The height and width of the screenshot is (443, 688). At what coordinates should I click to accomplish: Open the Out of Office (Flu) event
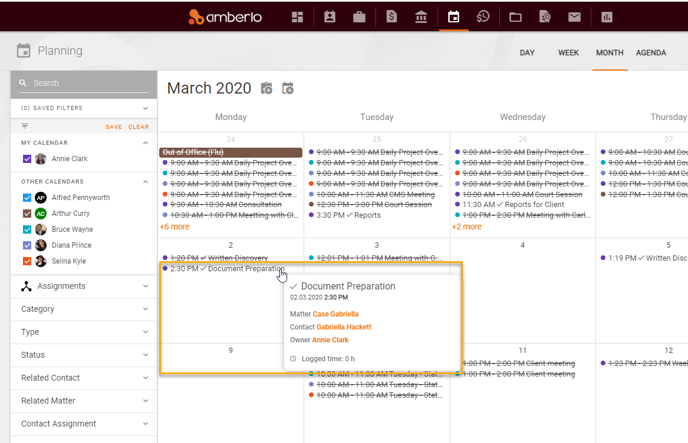(231, 152)
